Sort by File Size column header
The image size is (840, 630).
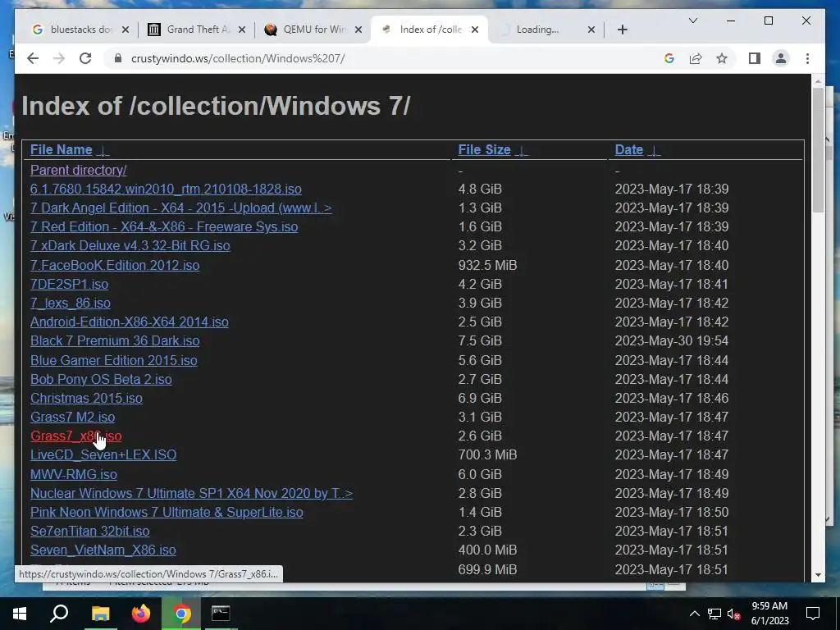[x=484, y=149]
